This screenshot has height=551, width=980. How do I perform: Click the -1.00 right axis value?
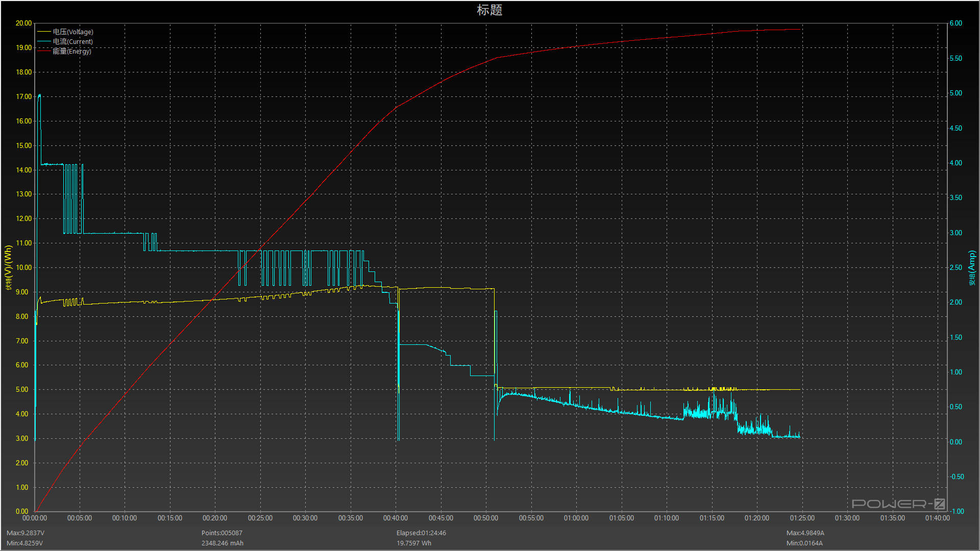tap(957, 511)
